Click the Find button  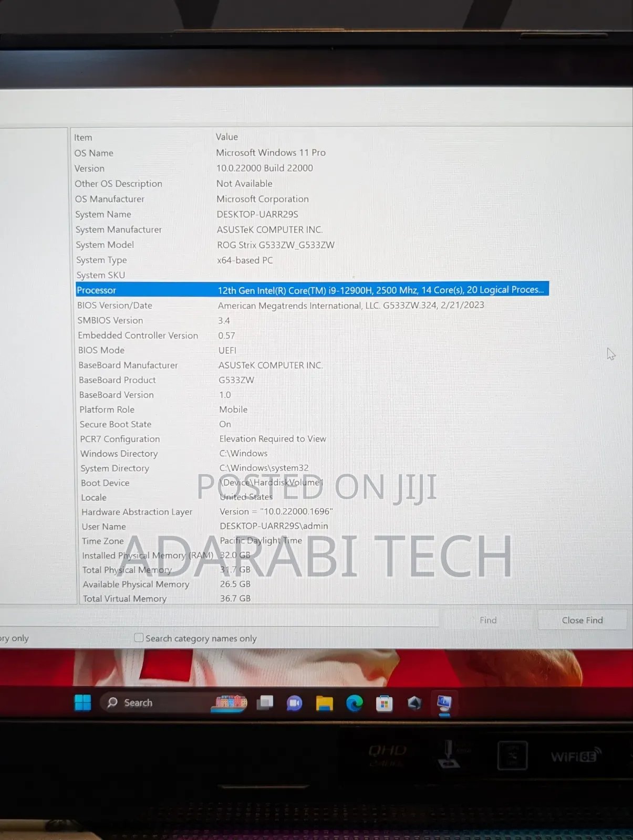tap(488, 620)
